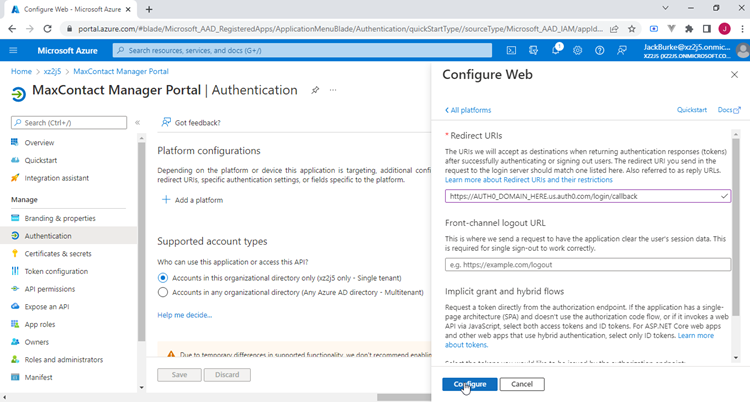Screen dimensions: 750x402
Task: Open Certificates & secrets
Action: point(58,254)
